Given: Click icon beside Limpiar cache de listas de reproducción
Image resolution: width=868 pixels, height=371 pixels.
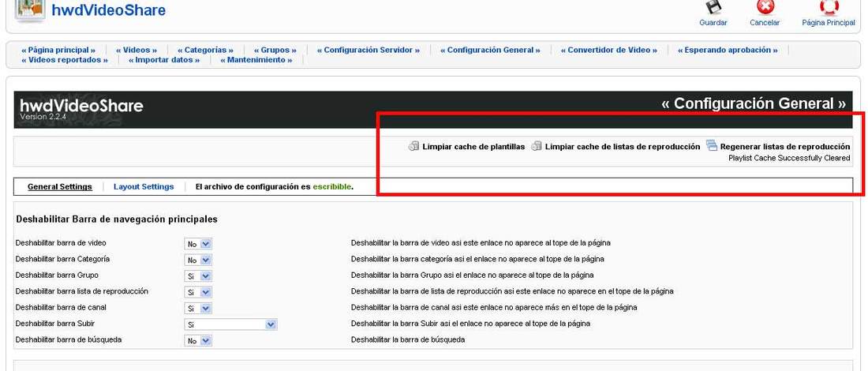Looking at the screenshot, I should click(536, 147).
